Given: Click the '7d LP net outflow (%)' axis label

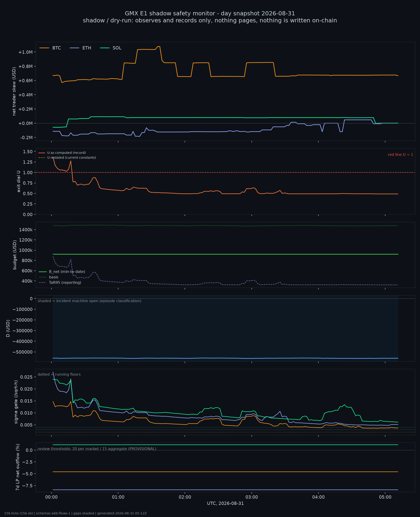Looking at the screenshot, I should click(17, 467).
